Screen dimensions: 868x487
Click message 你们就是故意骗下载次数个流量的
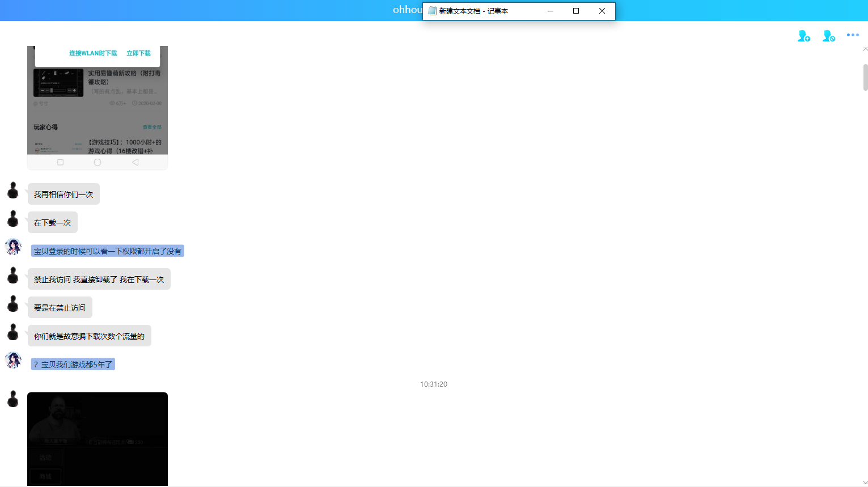[x=90, y=336]
